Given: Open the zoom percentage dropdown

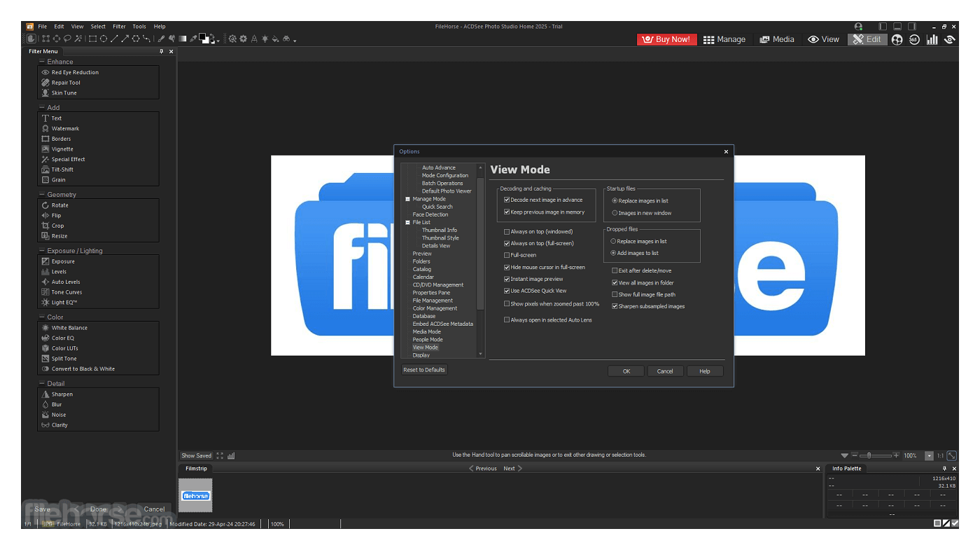Looking at the screenshot, I should click(929, 455).
